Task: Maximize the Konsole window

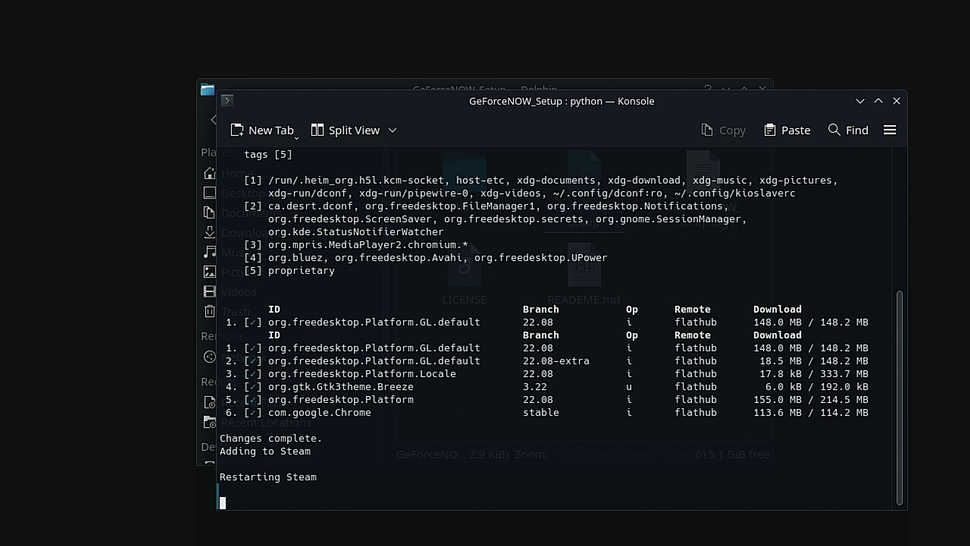Action: click(x=878, y=101)
